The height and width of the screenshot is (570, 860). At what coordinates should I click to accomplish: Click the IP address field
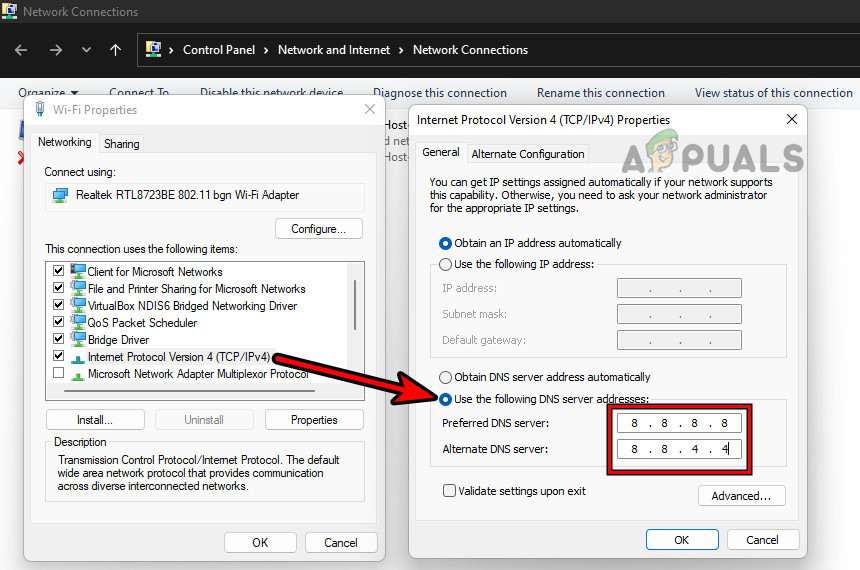(679, 288)
